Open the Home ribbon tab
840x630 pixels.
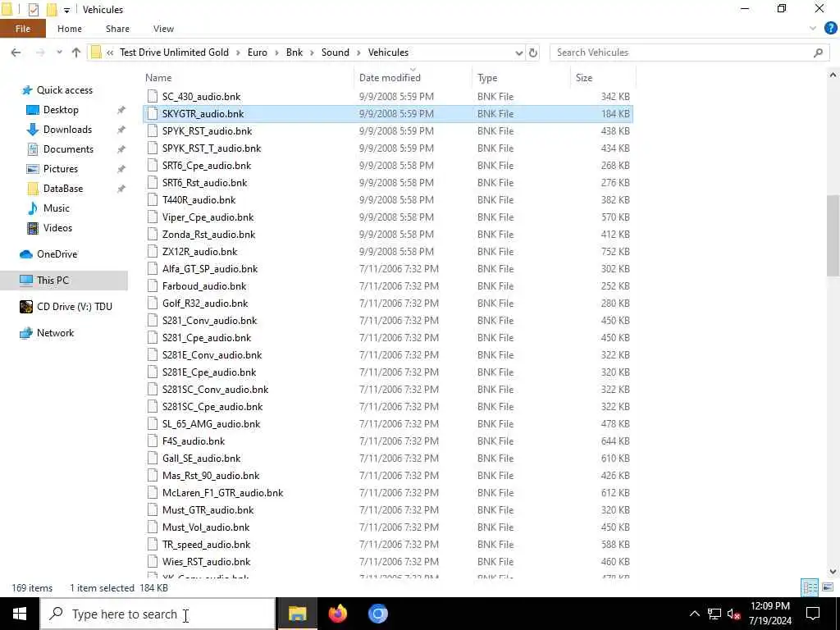pos(70,29)
